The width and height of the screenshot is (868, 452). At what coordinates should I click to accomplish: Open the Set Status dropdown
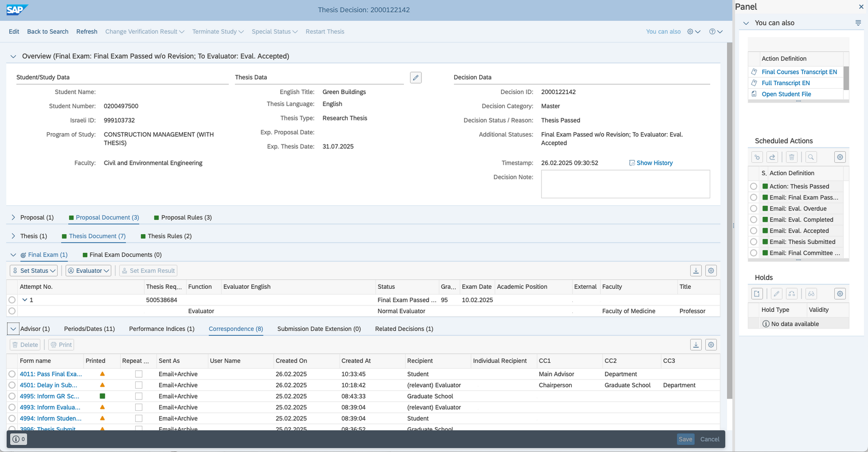pos(34,271)
